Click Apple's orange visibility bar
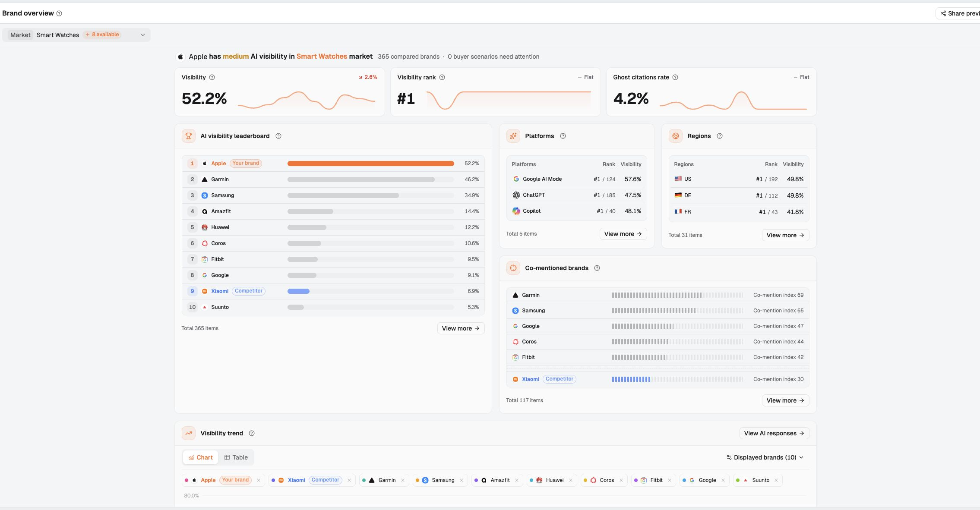 coord(370,164)
